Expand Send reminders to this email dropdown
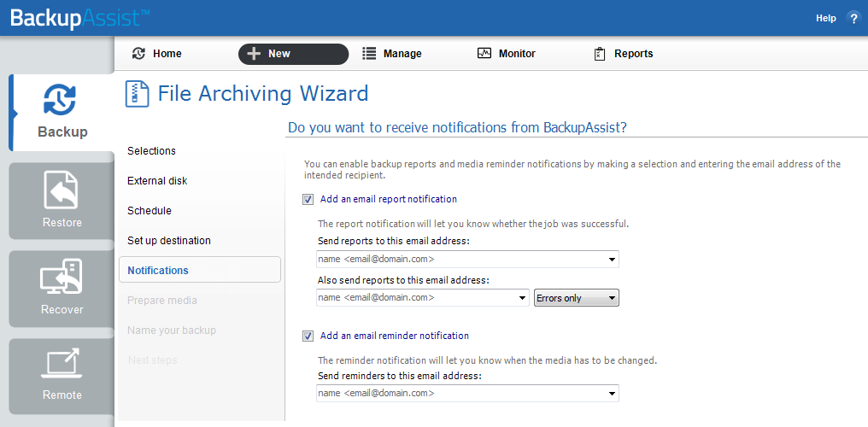This screenshot has width=868, height=427. [612, 394]
